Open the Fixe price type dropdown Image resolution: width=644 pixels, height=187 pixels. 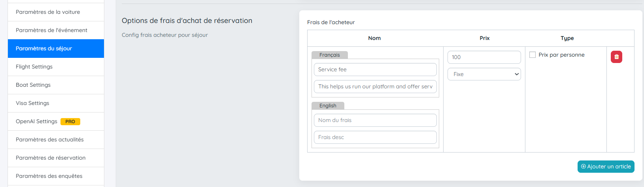click(484, 74)
